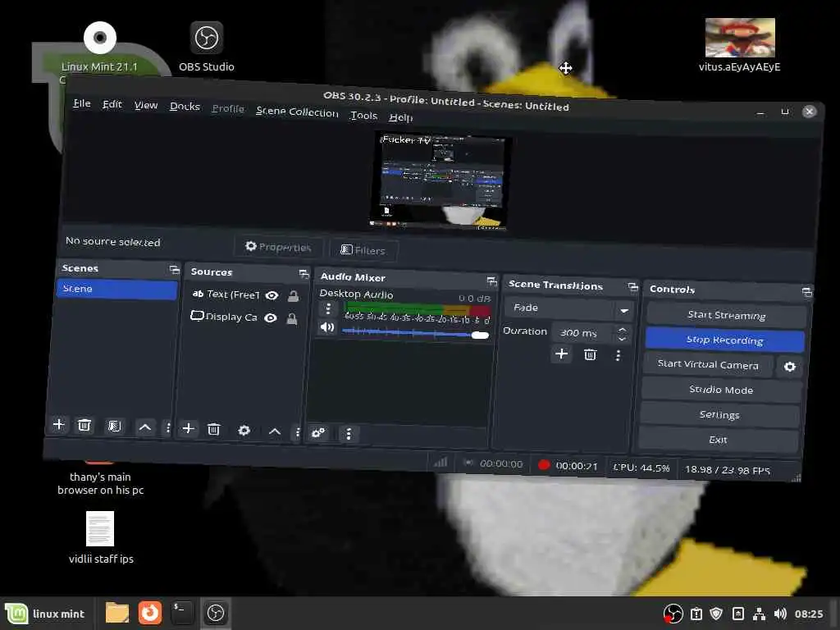This screenshot has width=840, height=630.
Task: Open virtual camera settings gear
Action: [790, 367]
